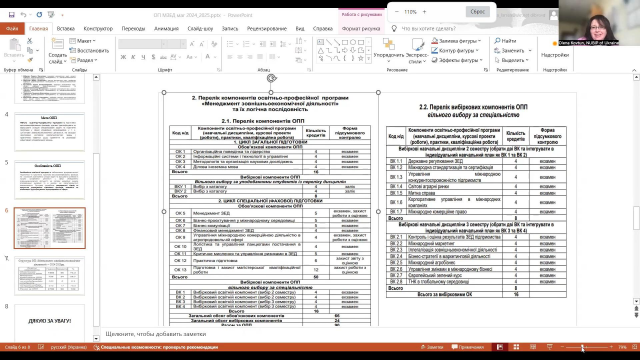The height and width of the screenshot is (360, 640).
Task: Click the Сброс zoom reset button
Action: click(478, 12)
